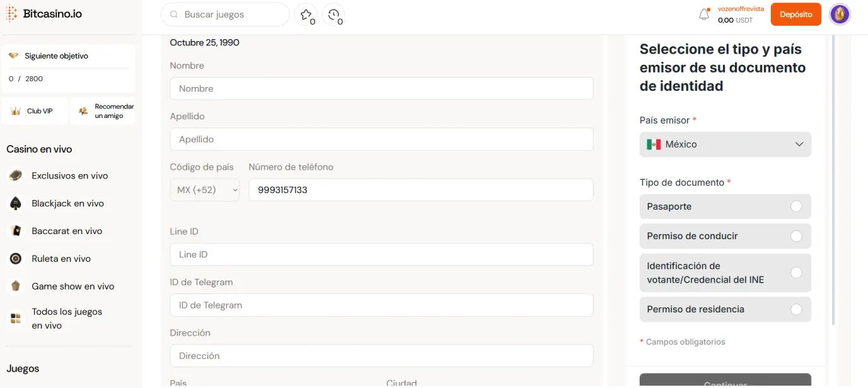Viewport: 868px width, 388px height.
Task: Go to Todos los juegos en vivo
Action: 66,319
